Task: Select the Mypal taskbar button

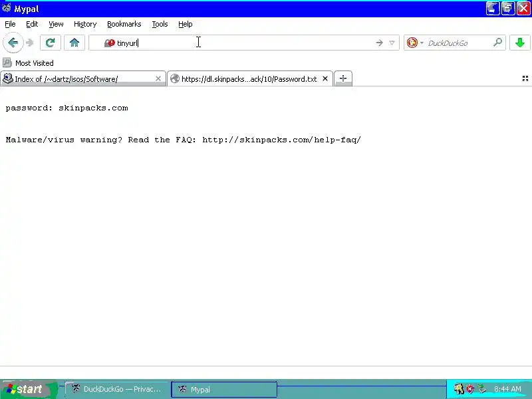Action: 224,389
